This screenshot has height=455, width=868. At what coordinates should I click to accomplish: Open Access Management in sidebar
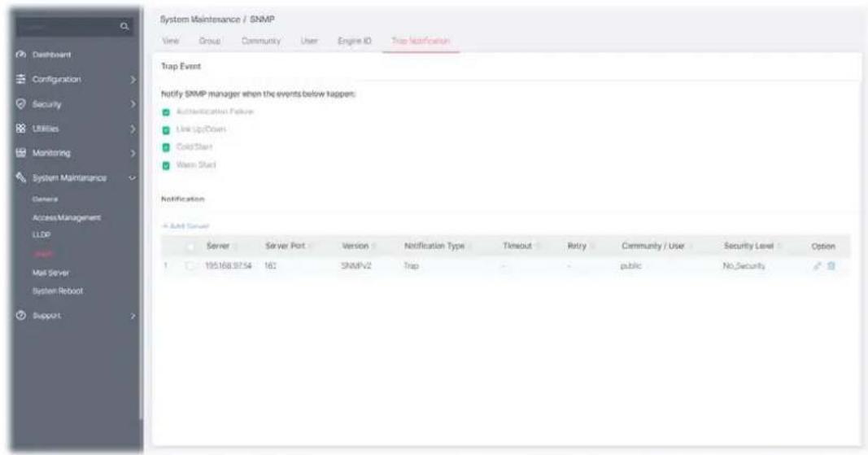pos(67,218)
